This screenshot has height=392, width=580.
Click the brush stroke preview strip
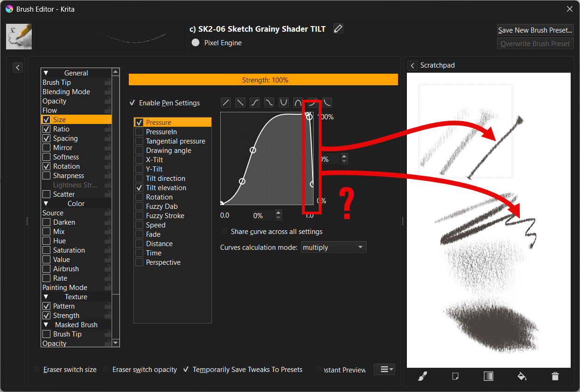click(x=111, y=36)
